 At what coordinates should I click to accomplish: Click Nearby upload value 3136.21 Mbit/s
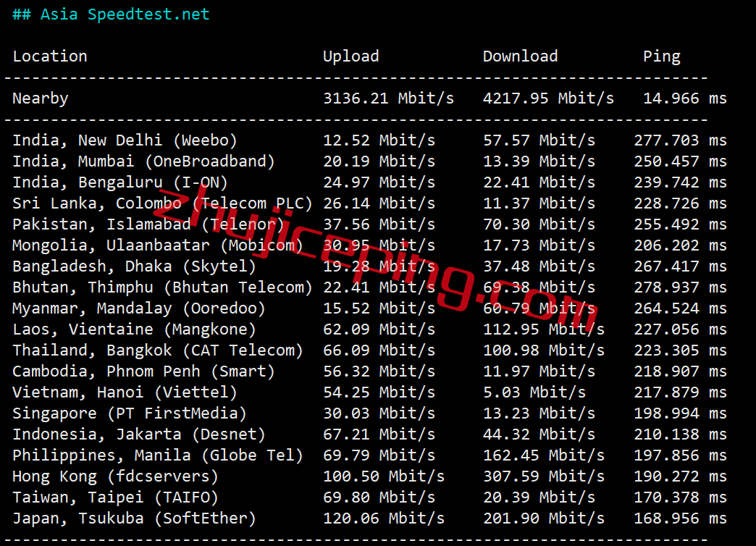click(x=389, y=98)
